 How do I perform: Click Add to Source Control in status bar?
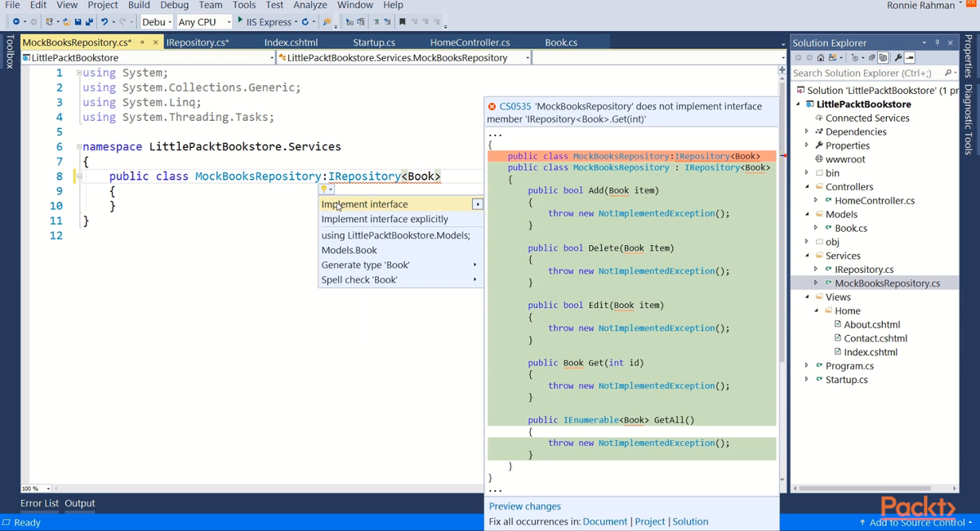[x=915, y=522]
